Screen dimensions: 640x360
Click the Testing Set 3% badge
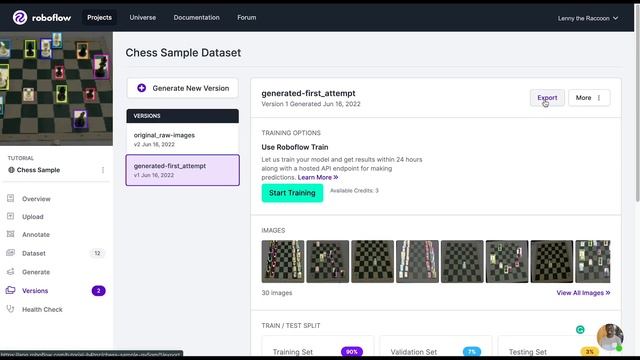click(x=589, y=351)
